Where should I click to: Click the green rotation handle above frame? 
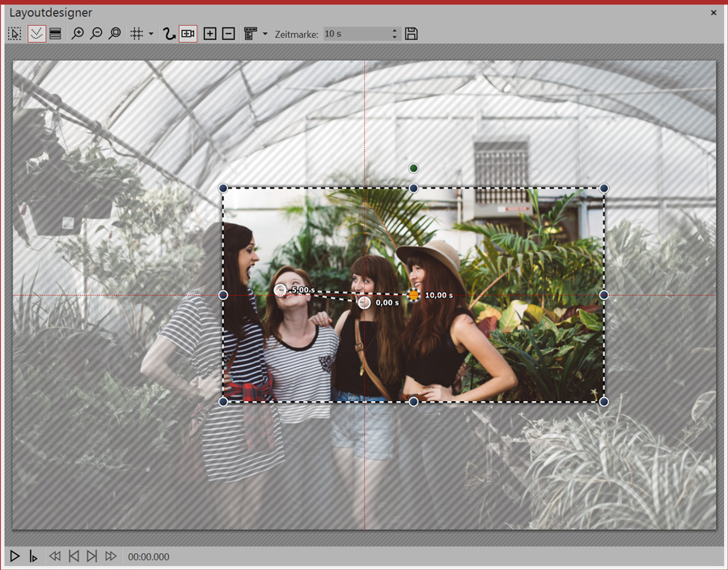pos(413,168)
